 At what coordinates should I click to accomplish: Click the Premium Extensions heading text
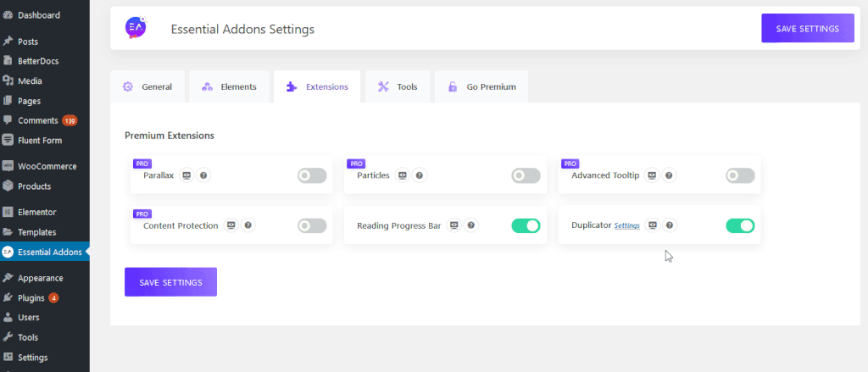coord(170,135)
